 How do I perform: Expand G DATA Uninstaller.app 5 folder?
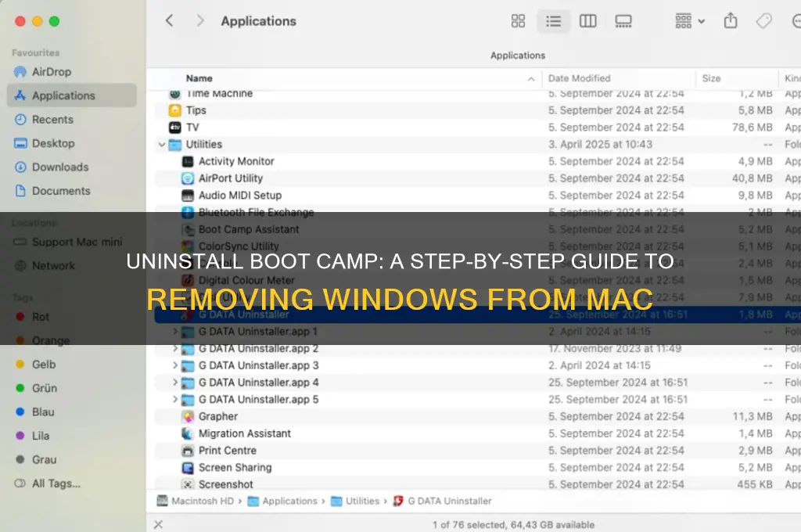coord(174,399)
